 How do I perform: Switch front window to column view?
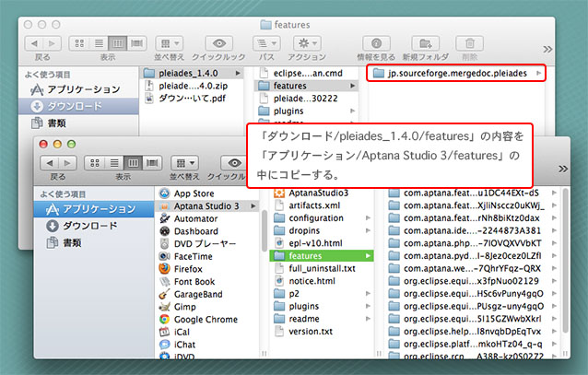point(133,163)
